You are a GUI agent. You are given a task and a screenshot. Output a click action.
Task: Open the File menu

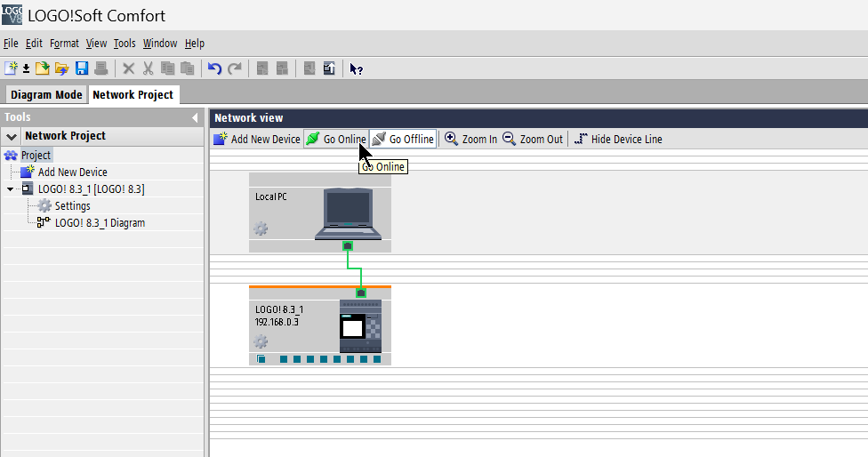click(x=11, y=44)
